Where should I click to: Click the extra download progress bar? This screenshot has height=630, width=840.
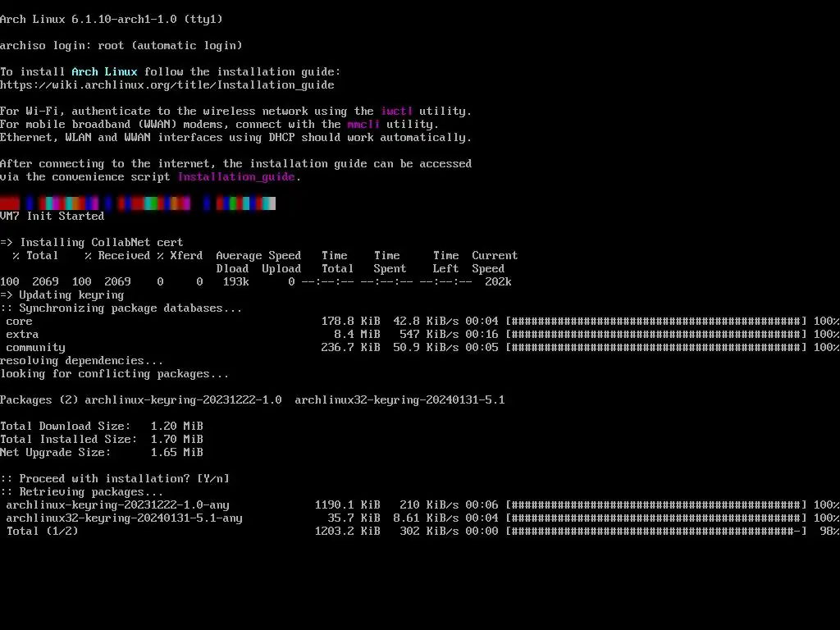pyautogui.click(x=656, y=334)
